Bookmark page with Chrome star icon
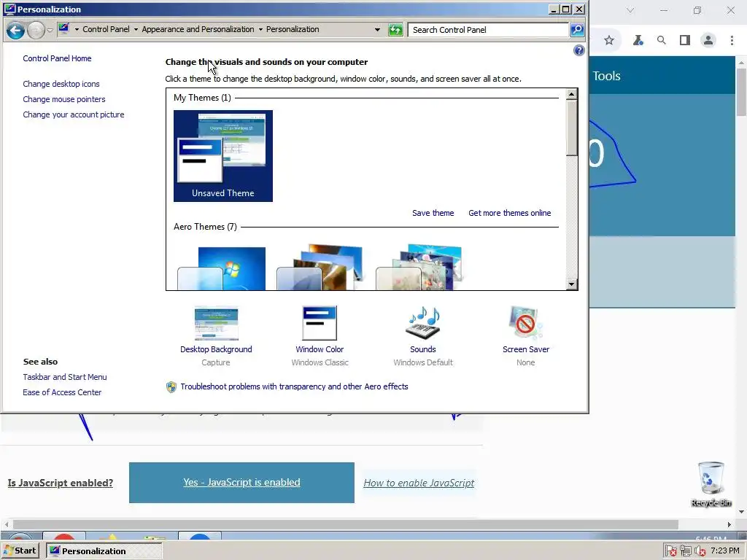 coord(609,41)
